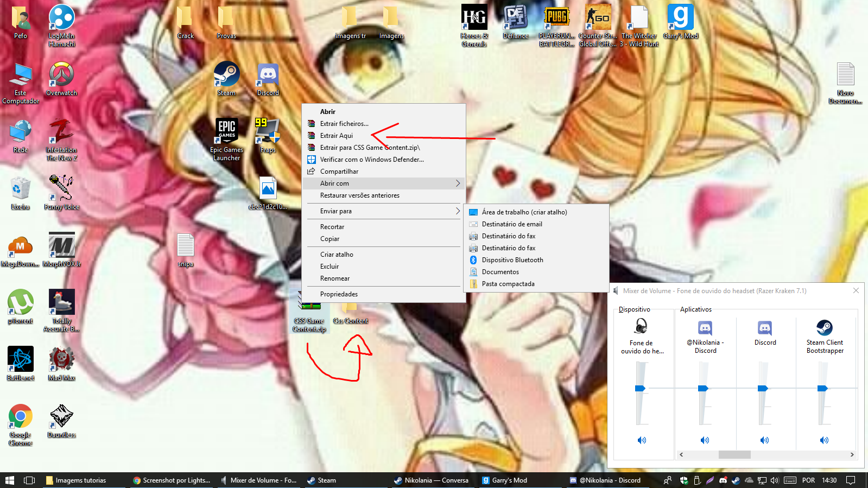The height and width of the screenshot is (488, 868).
Task: Open the MegaDownloader shortcut
Action: pos(20,250)
